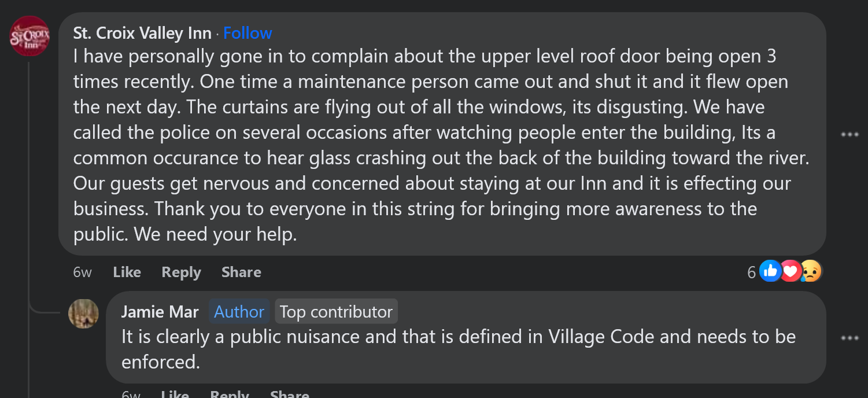Open three-dot menu on Jamie Mar's reply
The image size is (868, 398).
849,338
